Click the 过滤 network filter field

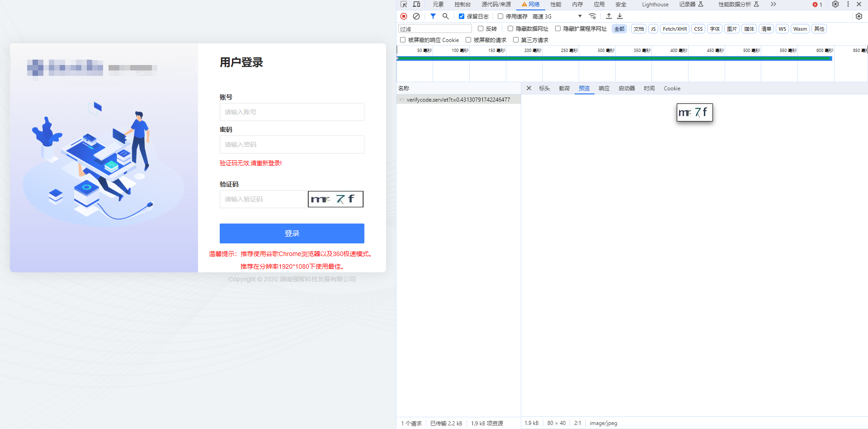click(x=435, y=29)
